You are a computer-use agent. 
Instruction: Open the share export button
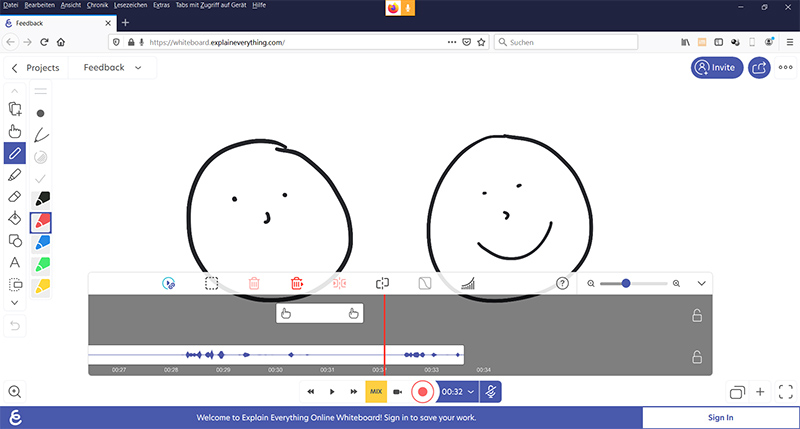click(x=759, y=67)
